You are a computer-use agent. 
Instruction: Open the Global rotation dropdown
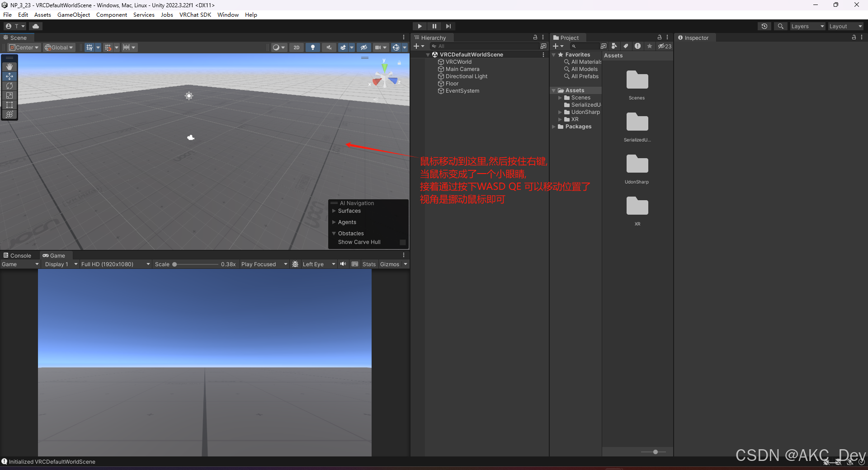point(59,47)
